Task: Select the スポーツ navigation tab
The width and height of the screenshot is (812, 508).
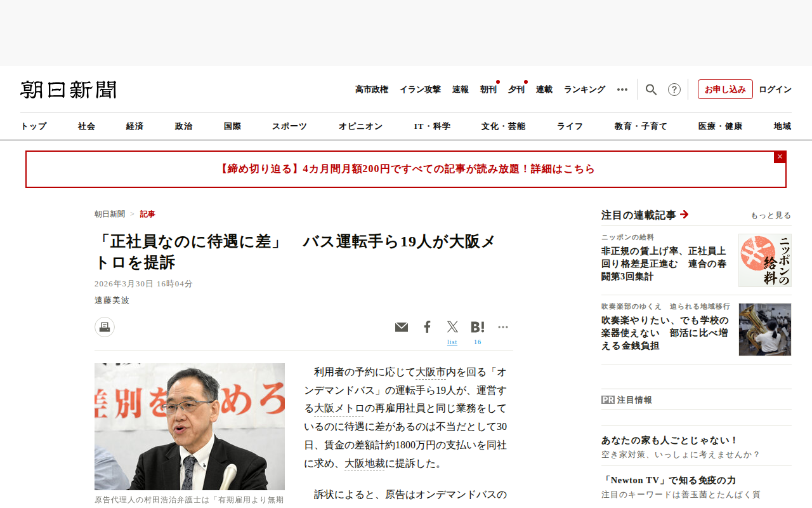Action: 290,126
